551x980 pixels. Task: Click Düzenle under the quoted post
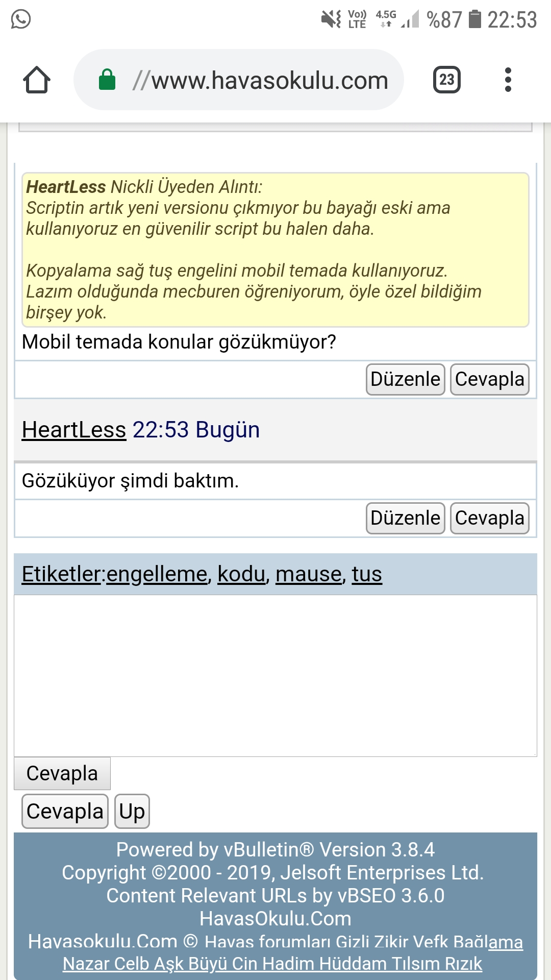coord(406,379)
